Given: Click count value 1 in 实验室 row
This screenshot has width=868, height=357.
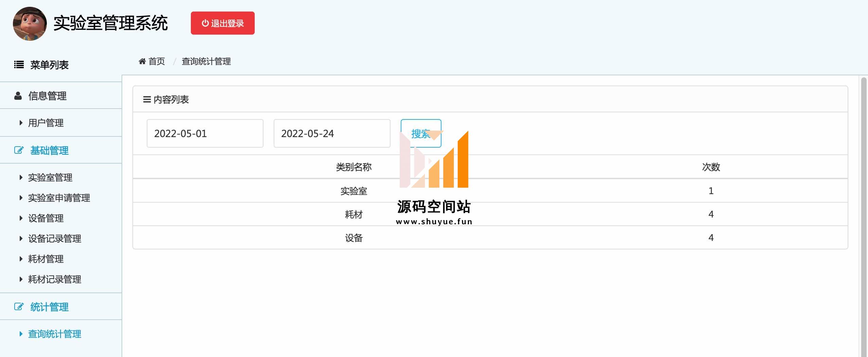Looking at the screenshot, I should pyautogui.click(x=711, y=191).
